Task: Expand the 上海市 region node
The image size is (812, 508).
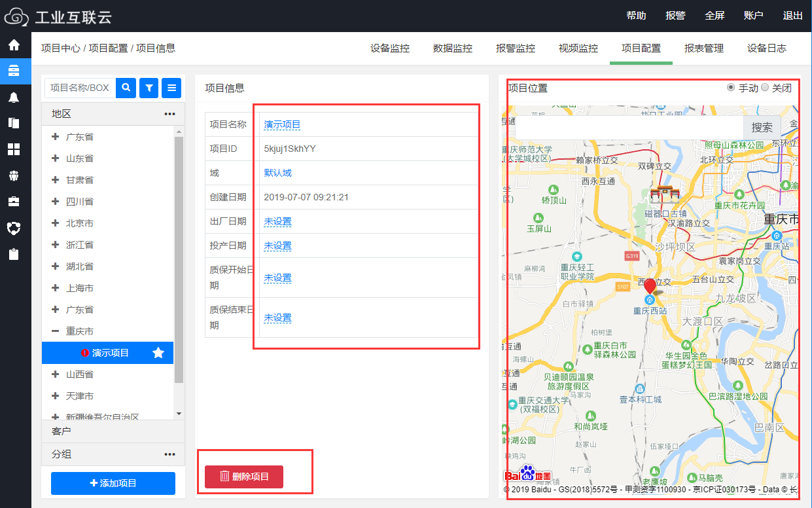Action: click(x=56, y=288)
